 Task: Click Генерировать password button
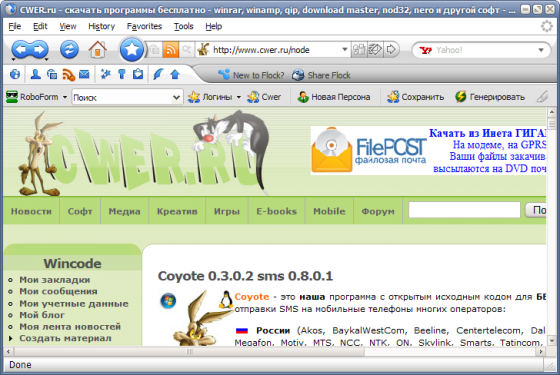(x=490, y=97)
